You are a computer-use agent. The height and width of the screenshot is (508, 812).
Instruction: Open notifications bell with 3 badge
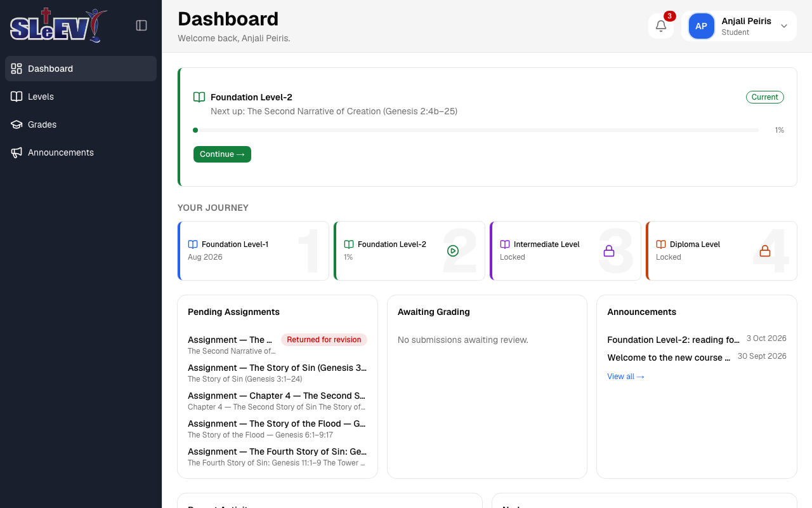click(x=661, y=26)
